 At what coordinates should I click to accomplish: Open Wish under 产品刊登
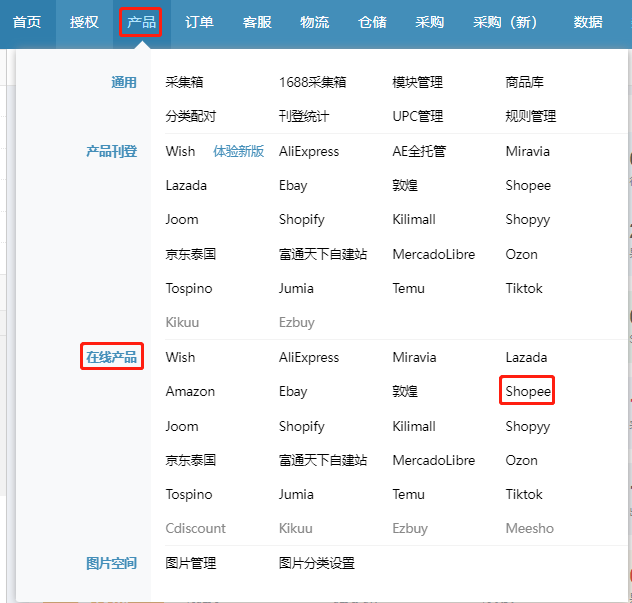180,152
